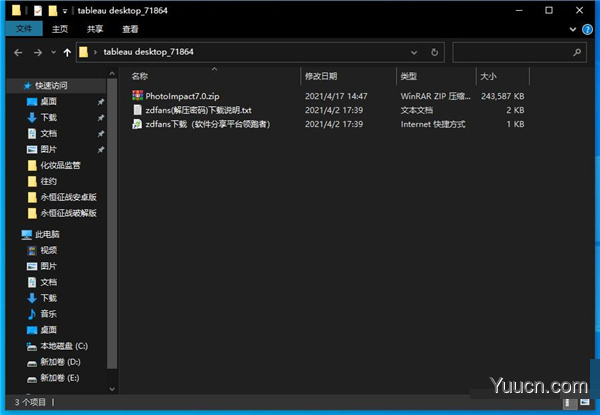Image resolution: width=600 pixels, height=415 pixels.
Task: Expand the ribbon with the chevron
Action: (x=573, y=29)
